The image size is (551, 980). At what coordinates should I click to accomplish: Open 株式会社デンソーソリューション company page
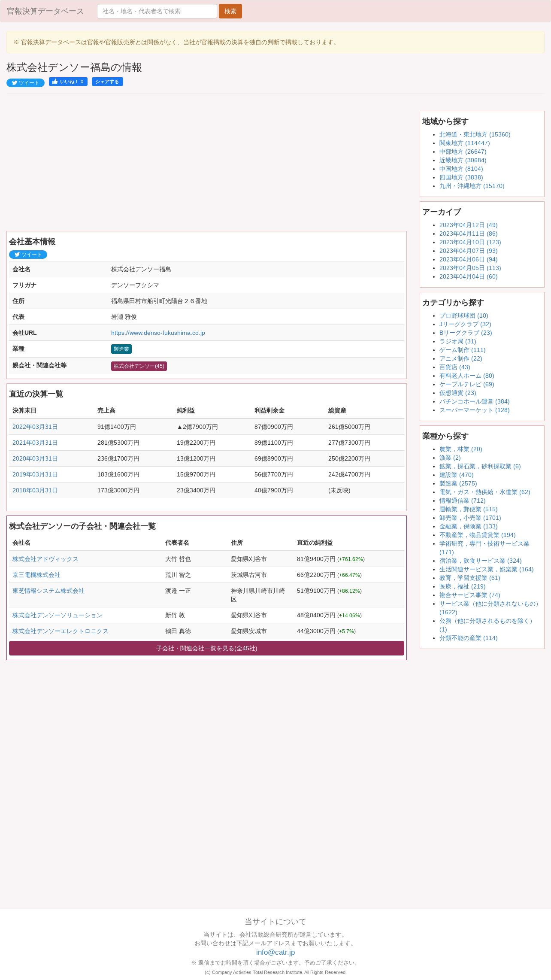[x=58, y=615]
